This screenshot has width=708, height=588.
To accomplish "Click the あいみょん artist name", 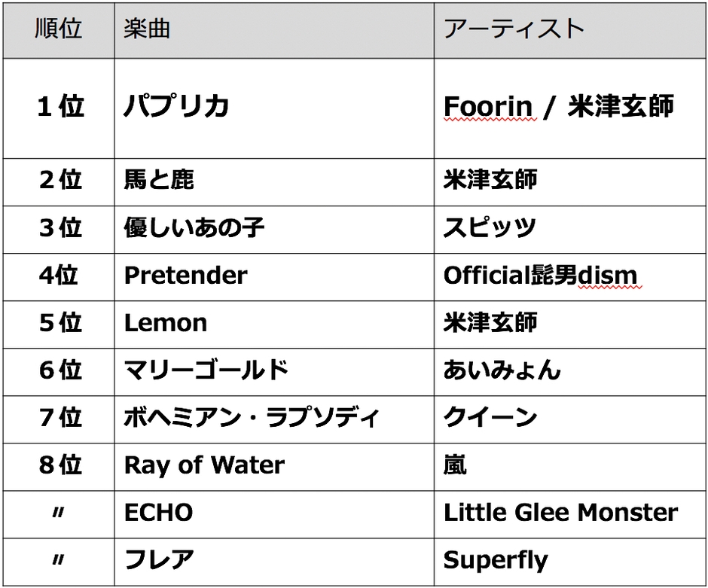I will coord(502,370).
